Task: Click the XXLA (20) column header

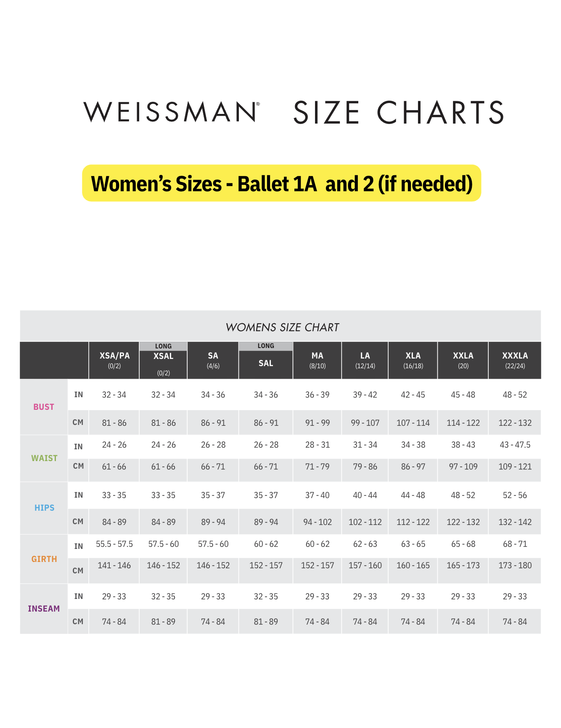Action: tap(463, 360)
